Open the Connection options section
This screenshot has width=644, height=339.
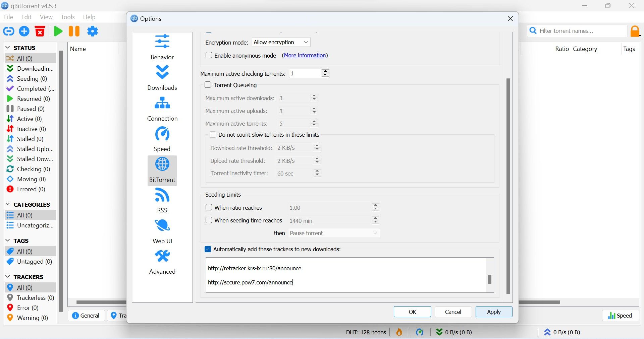pyautogui.click(x=162, y=109)
